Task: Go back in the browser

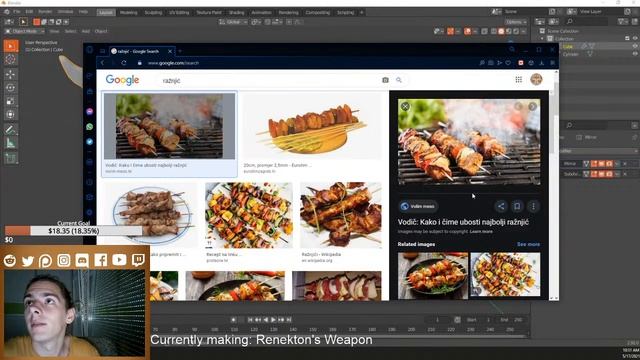Action: (x=102, y=63)
